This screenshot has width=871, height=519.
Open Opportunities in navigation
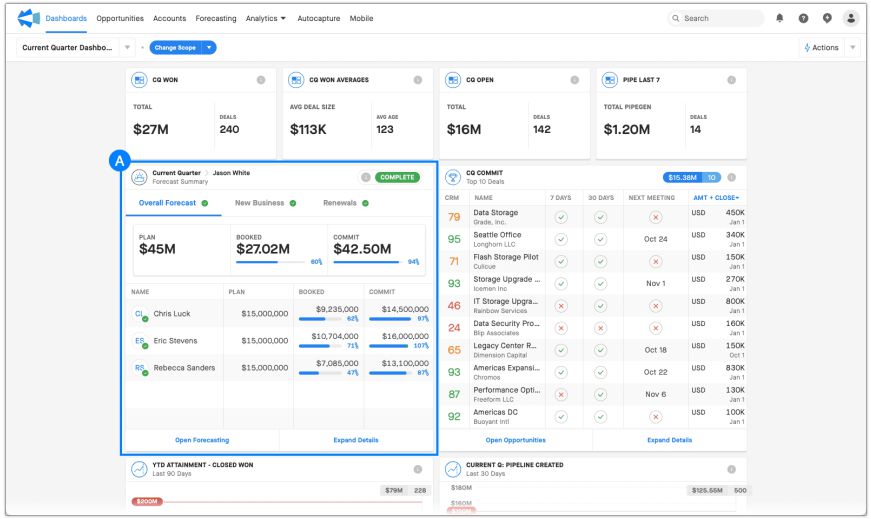coord(120,18)
